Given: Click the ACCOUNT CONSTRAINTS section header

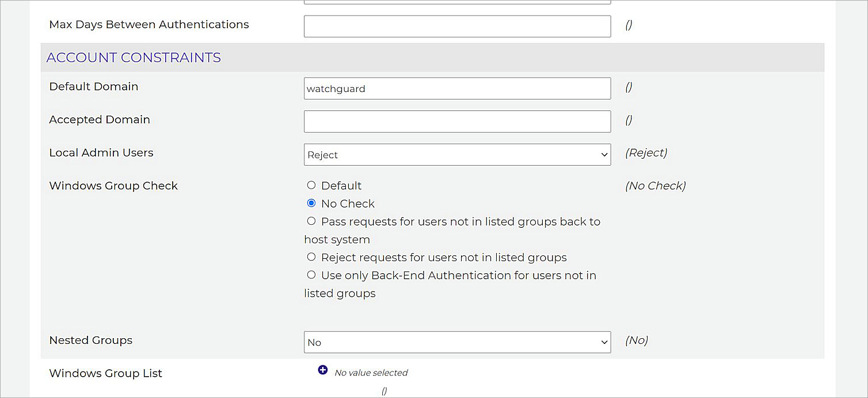Looking at the screenshot, I should tap(134, 57).
